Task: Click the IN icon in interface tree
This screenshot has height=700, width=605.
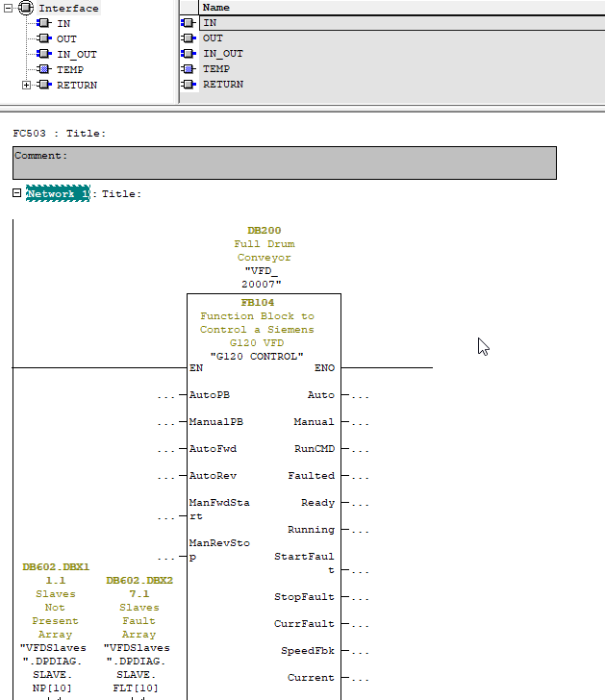Action: 43,23
